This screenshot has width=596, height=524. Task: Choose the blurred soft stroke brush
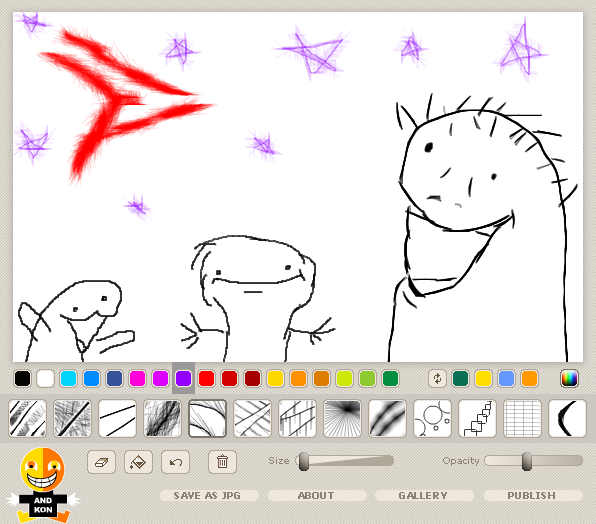tap(387, 418)
